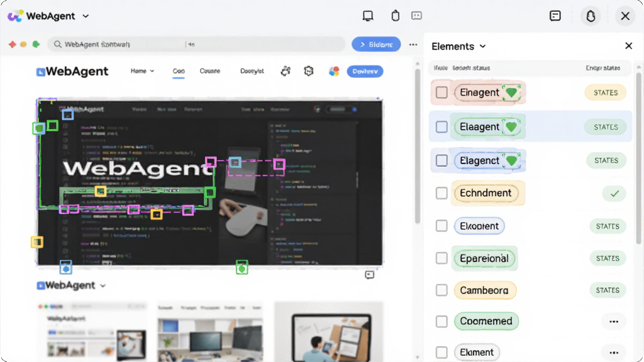Click the puzzle extension icon in page nav

click(x=286, y=71)
